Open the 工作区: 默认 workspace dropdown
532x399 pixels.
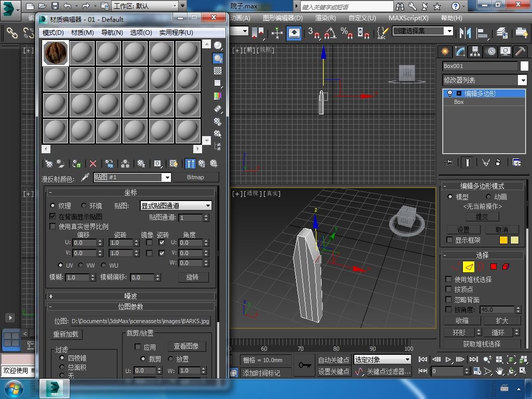tap(145, 6)
